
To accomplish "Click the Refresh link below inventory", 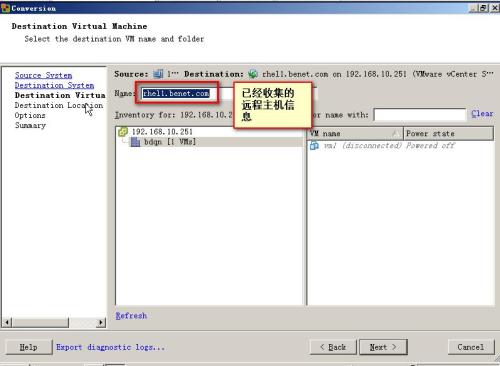I will (x=131, y=316).
